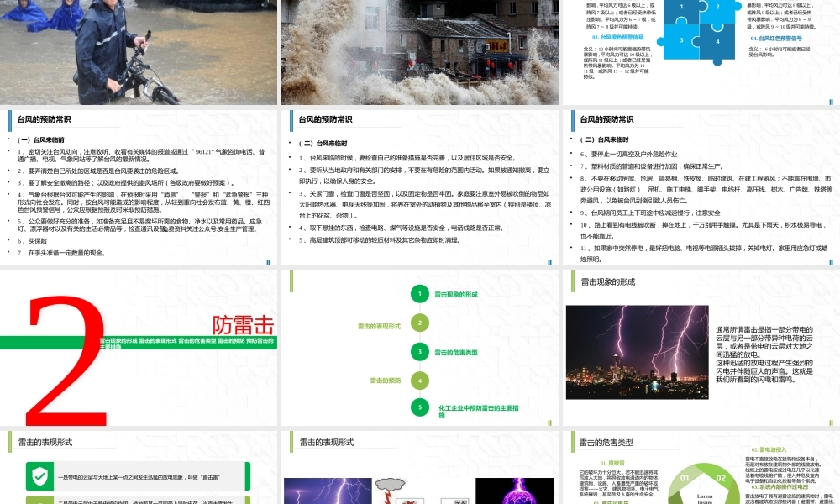Click the city lightning photo
This screenshot has height=504, width=840.
pos(637,353)
